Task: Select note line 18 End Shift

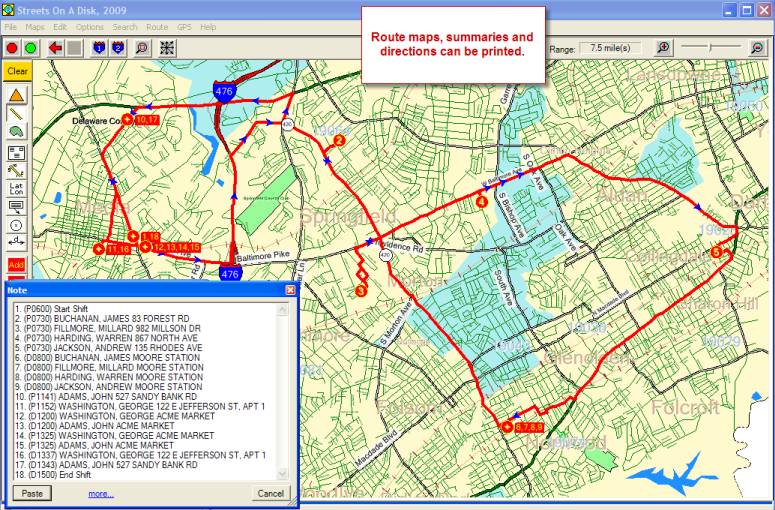Action: pyautogui.click(x=53, y=475)
